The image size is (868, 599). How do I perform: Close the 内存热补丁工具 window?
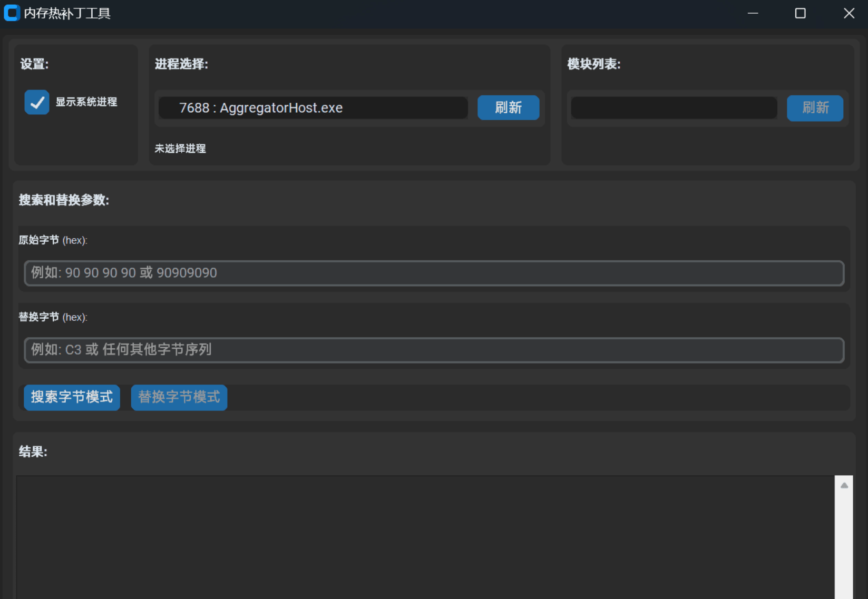(849, 13)
